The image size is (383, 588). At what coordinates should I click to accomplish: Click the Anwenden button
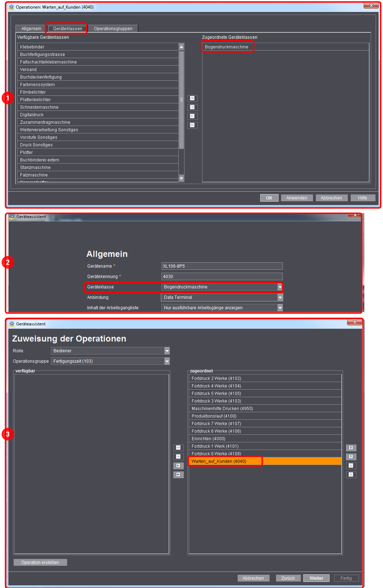(x=297, y=198)
